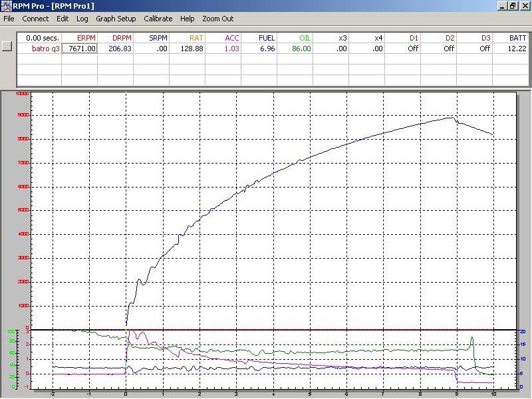Click the SRPM column header
The width and height of the screenshot is (532, 399).
click(x=152, y=38)
